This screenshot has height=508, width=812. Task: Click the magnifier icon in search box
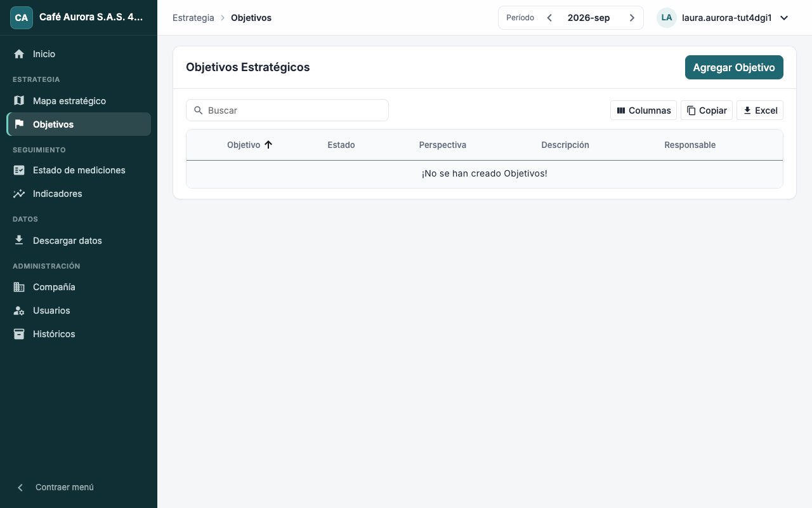point(199,110)
